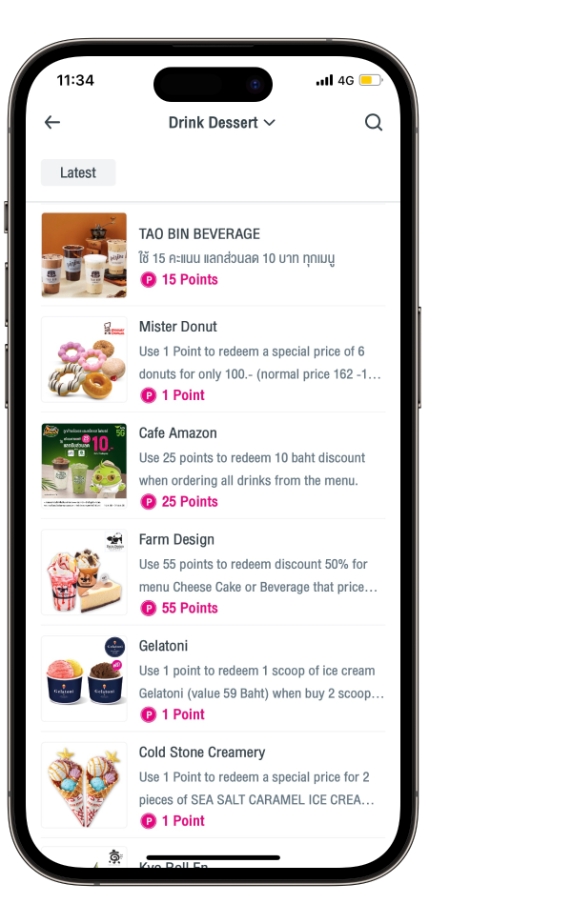Screen dimensions: 572x924
Task: Tap the P icon next to 25 Points
Action: coord(149,501)
